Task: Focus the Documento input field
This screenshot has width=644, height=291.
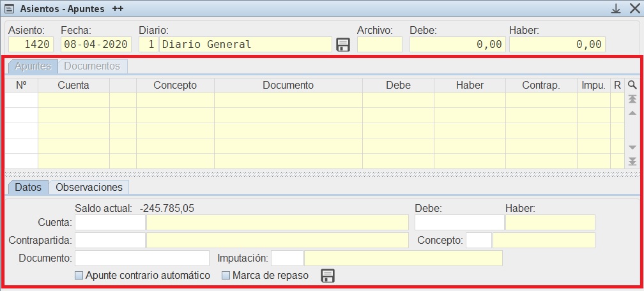Action: tap(142, 258)
